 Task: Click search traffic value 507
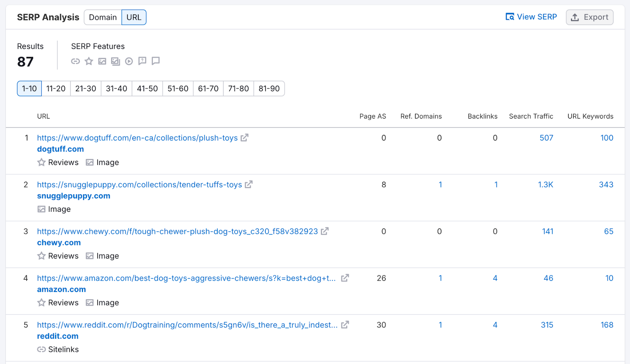pos(546,138)
